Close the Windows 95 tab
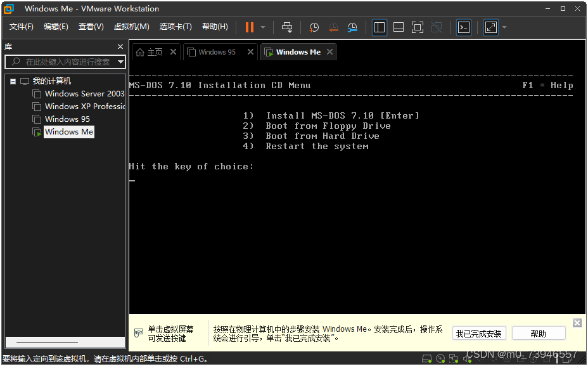Viewport: 588px width, 366px height. pos(250,52)
